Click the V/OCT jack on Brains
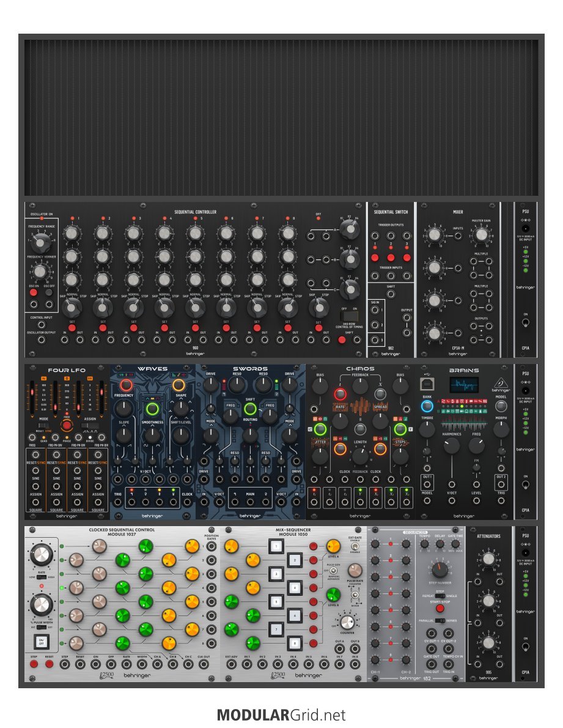Screen dimensions: 563x728 coord(452,500)
